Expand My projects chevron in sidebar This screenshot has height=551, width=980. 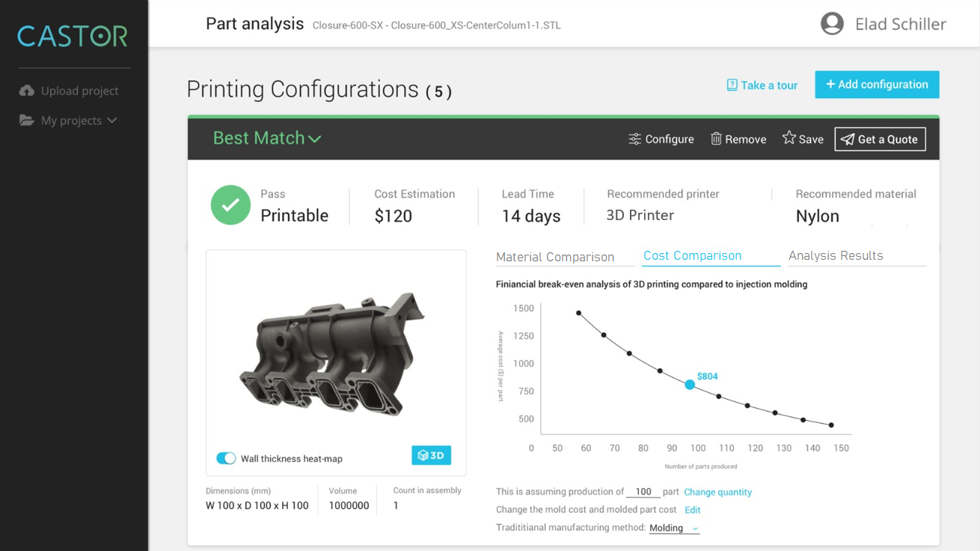112,121
